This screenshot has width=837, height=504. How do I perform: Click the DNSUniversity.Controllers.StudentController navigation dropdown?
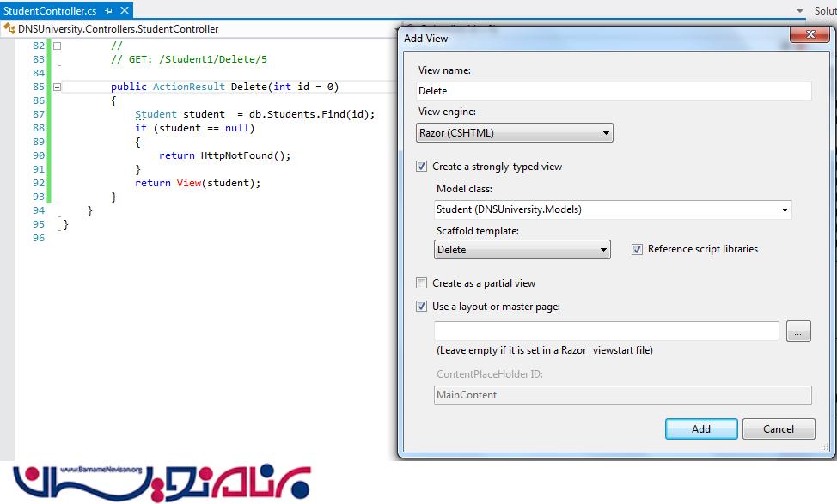[x=200, y=29]
